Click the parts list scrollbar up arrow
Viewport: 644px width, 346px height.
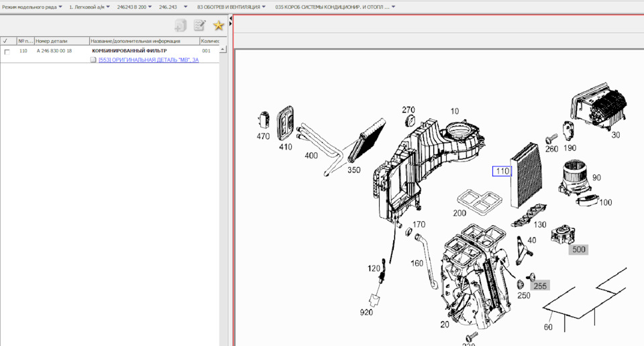click(x=224, y=48)
